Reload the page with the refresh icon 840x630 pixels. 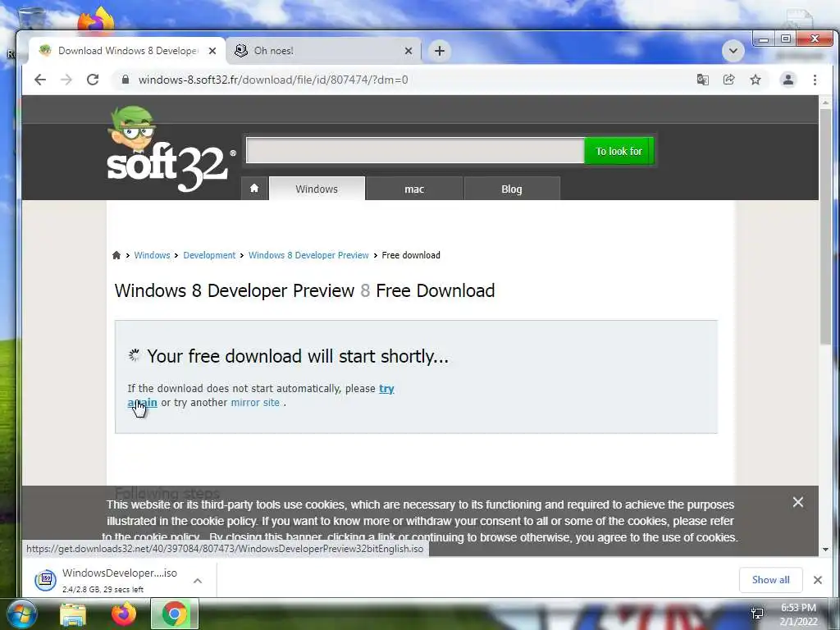[x=93, y=80]
